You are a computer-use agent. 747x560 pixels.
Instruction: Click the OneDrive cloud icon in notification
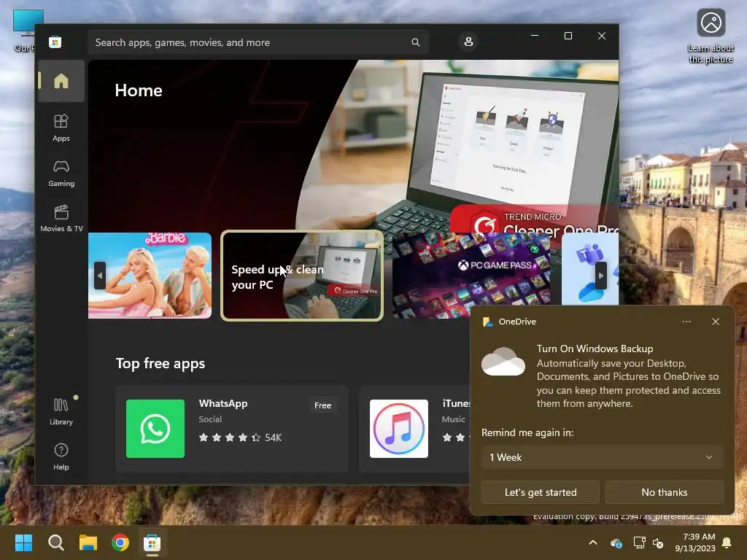click(503, 362)
